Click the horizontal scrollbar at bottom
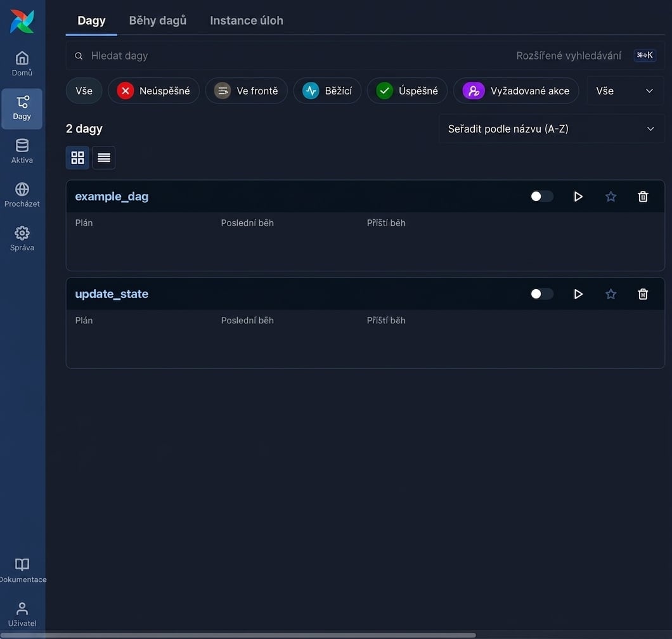The width and height of the screenshot is (672, 639). [x=238, y=635]
